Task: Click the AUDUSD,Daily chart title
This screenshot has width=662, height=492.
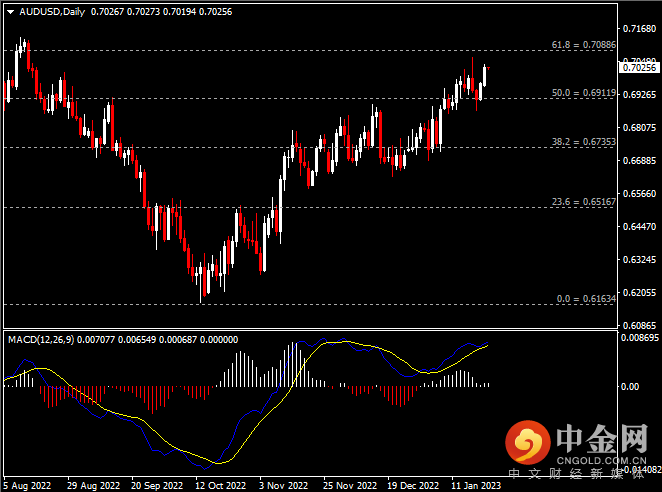Action: pos(52,12)
